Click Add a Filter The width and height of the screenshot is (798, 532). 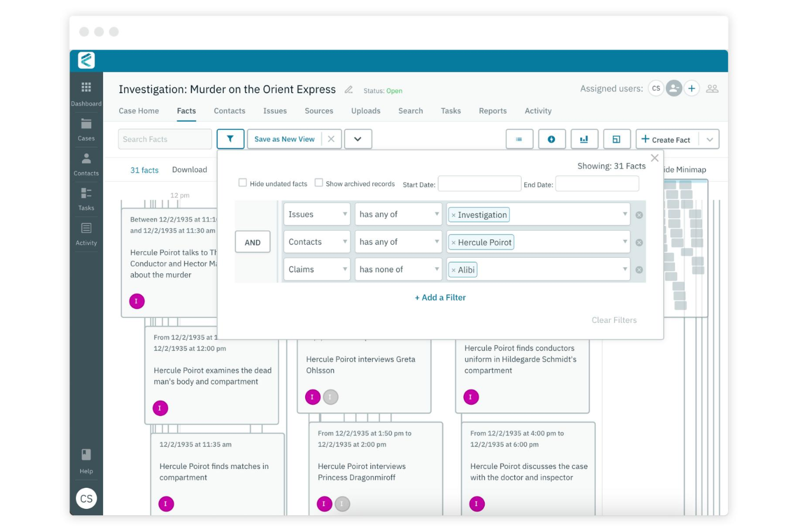point(440,297)
